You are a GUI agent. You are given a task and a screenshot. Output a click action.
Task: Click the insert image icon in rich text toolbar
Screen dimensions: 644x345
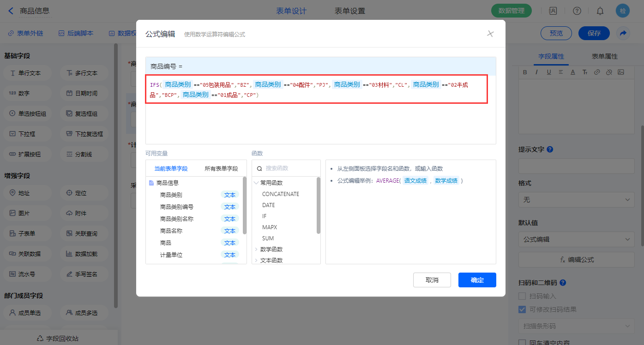[x=621, y=72]
